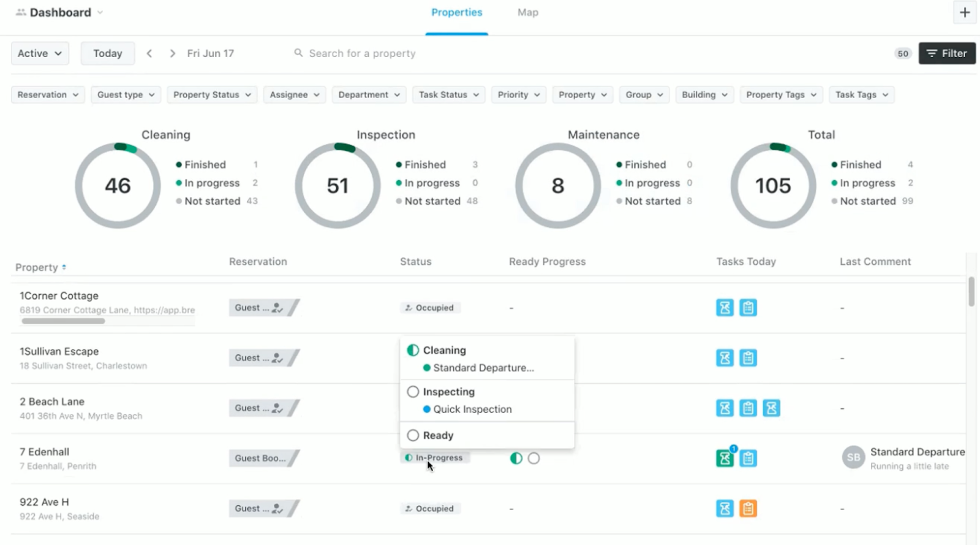Click the hourglass task icon for 1Corner Cottage

tap(725, 308)
